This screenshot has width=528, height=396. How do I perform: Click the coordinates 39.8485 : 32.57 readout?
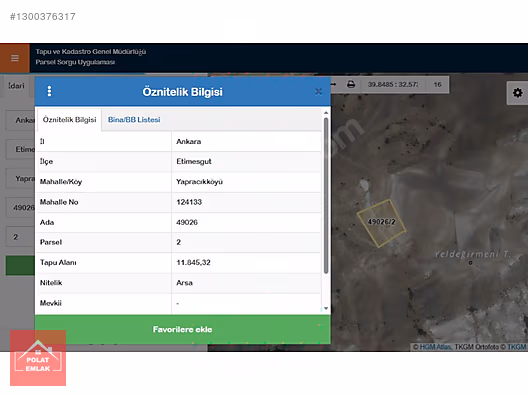coord(393,85)
